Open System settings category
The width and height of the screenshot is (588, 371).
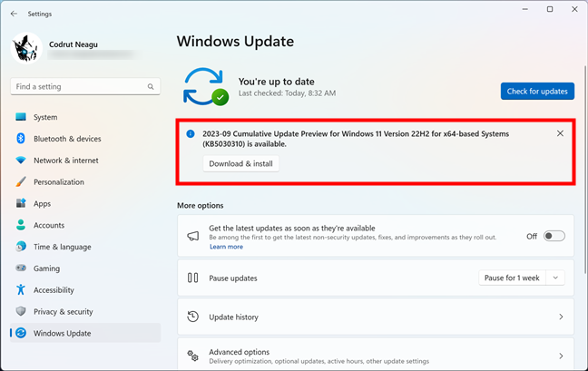pos(85,117)
